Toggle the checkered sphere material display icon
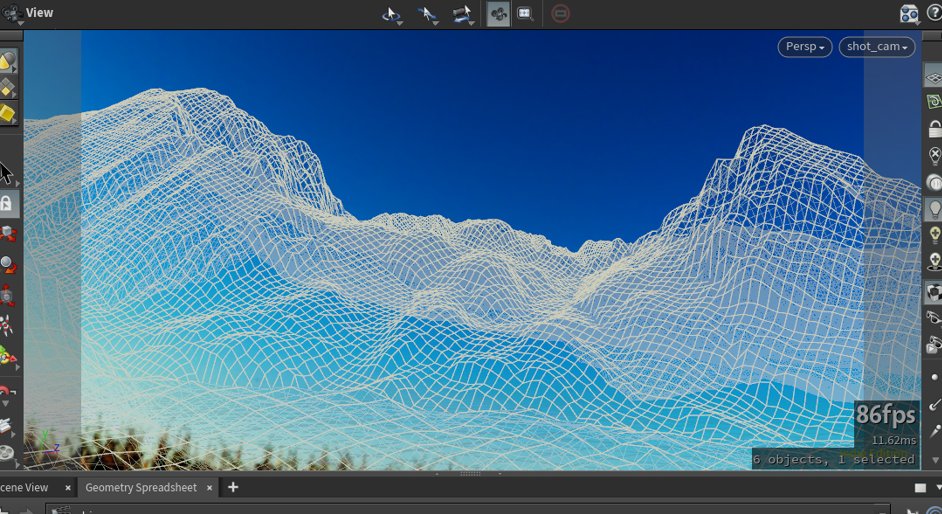Viewport: 942px width, 514px height. pos(934,292)
